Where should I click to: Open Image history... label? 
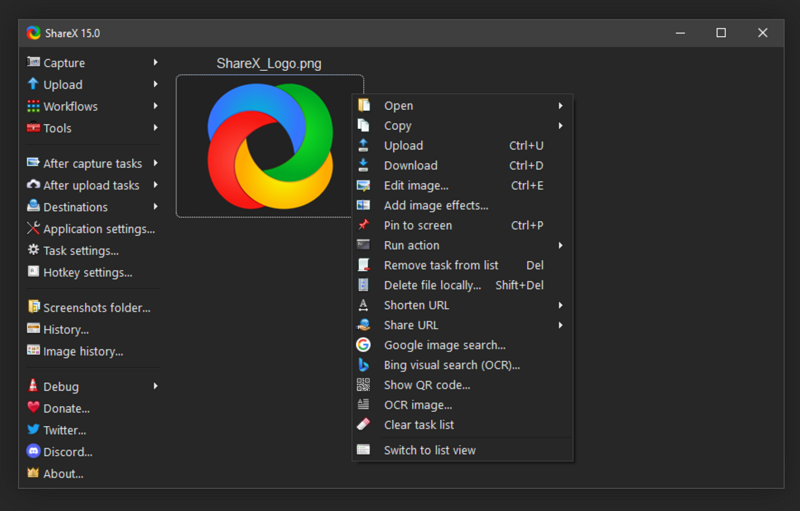point(83,351)
